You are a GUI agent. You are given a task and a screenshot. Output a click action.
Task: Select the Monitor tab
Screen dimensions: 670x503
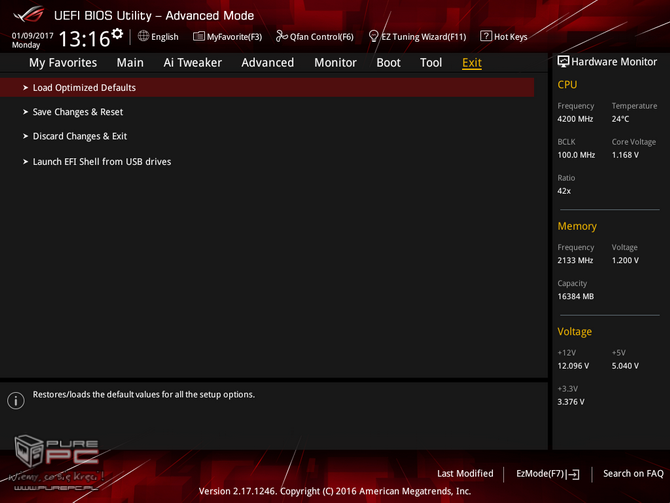click(335, 63)
